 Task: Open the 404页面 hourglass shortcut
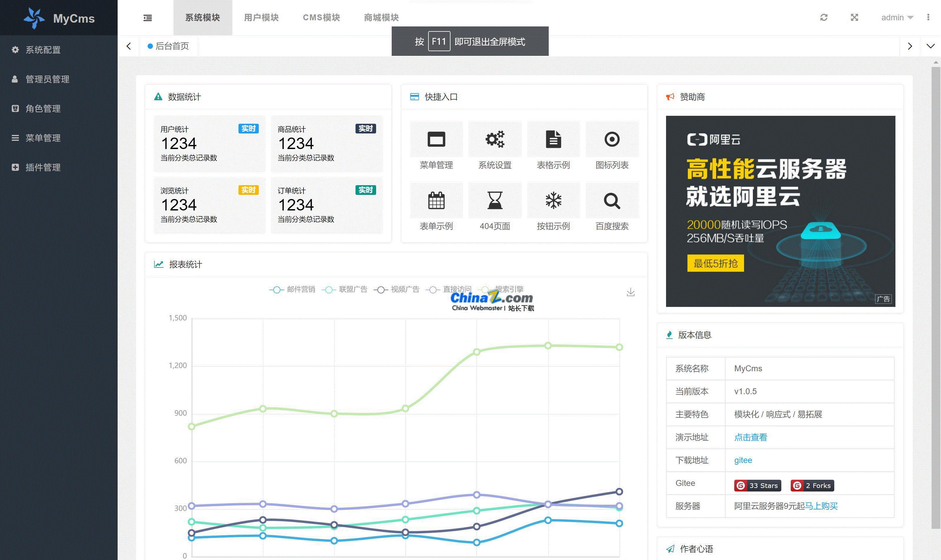[495, 200]
